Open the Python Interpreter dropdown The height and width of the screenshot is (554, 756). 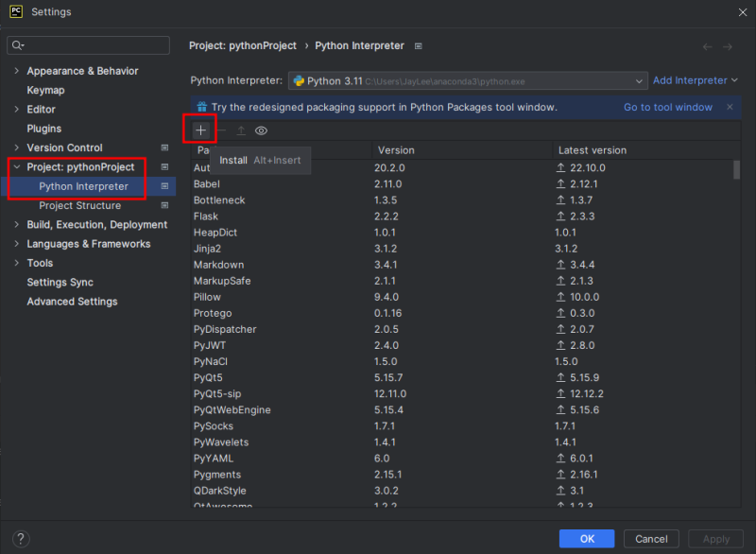tap(639, 80)
